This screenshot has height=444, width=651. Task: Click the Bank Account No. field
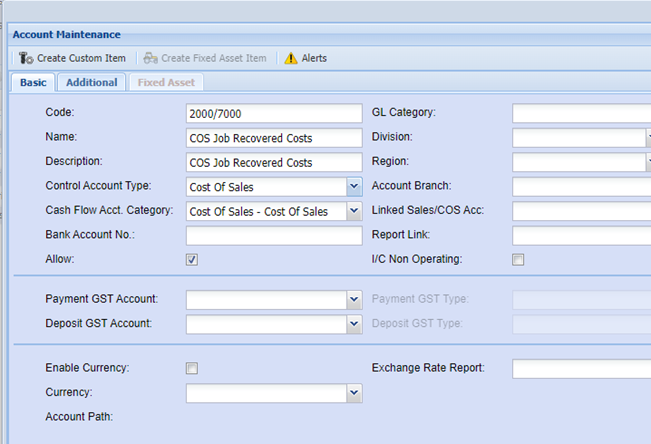tap(273, 236)
